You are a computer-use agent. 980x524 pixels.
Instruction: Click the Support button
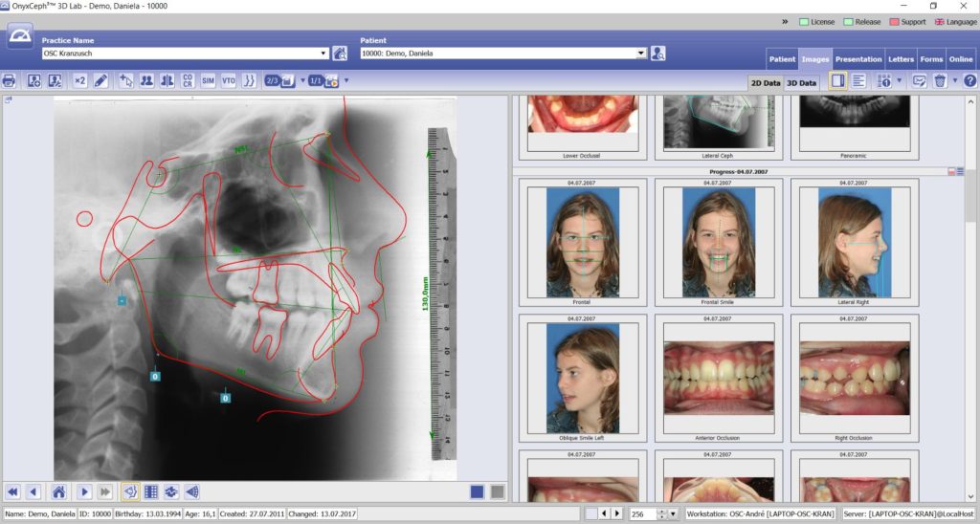tap(907, 22)
